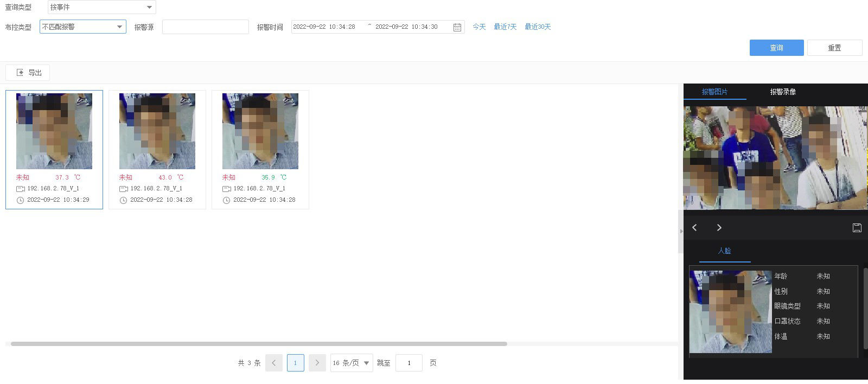The height and width of the screenshot is (384, 868).
Task: Open the 16 条/页 page size dropdown
Action: pyautogui.click(x=352, y=363)
